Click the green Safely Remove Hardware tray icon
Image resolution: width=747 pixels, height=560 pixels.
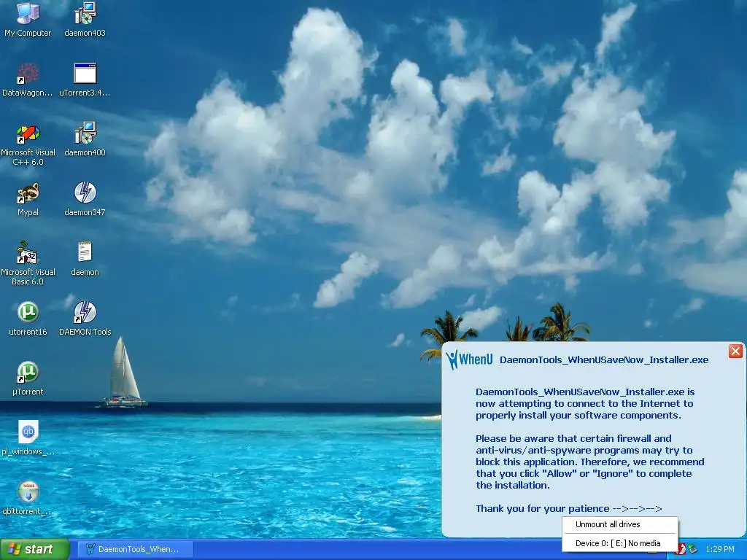point(692,549)
